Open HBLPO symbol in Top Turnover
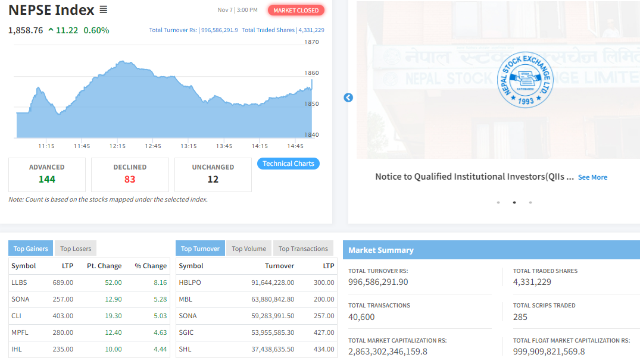This screenshot has height=364, width=640. tap(190, 283)
